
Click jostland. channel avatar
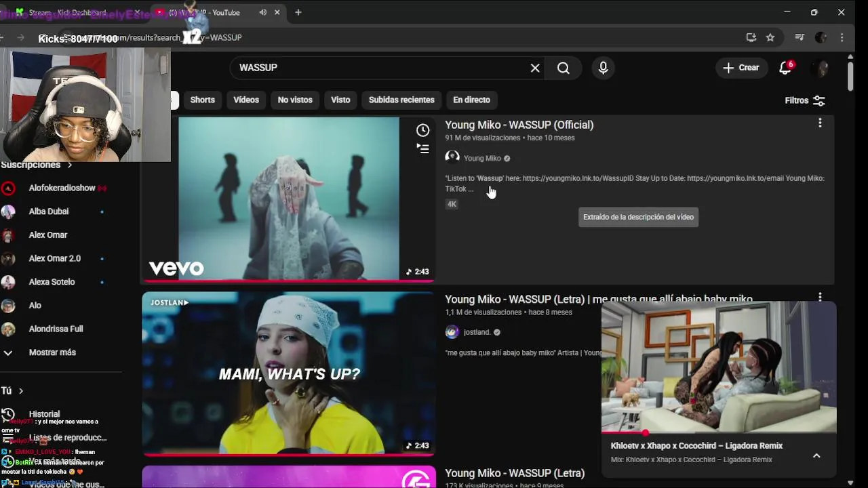coord(452,331)
